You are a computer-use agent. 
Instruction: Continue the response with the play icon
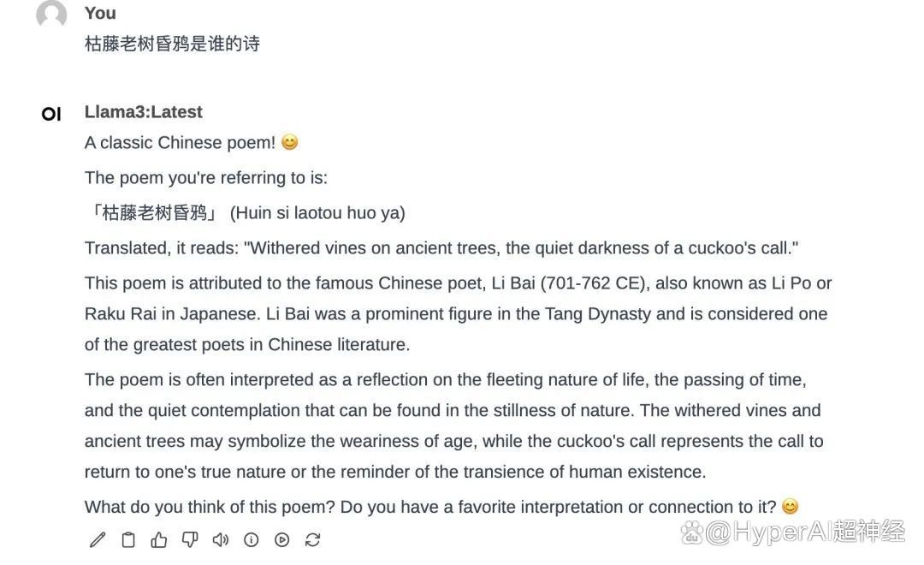point(282,539)
